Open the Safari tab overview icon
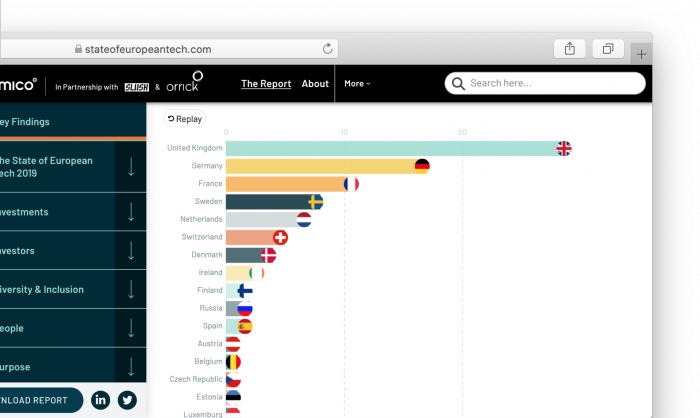Image resolution: width=700 pixels, height=418 pixels. click(x=608, y=49)
